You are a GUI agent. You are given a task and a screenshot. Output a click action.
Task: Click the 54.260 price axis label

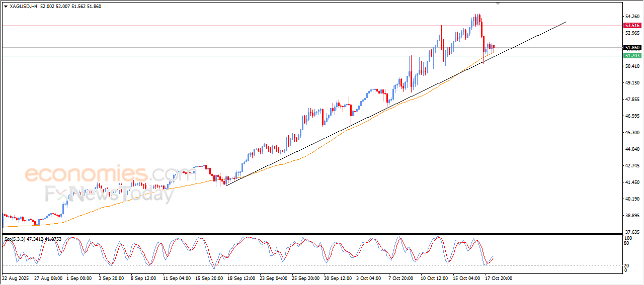pos(631,17)
